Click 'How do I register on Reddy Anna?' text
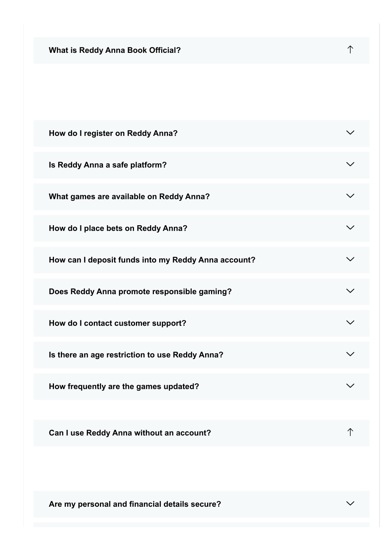Viewport: 392px width, 555px height. point(113,133)
